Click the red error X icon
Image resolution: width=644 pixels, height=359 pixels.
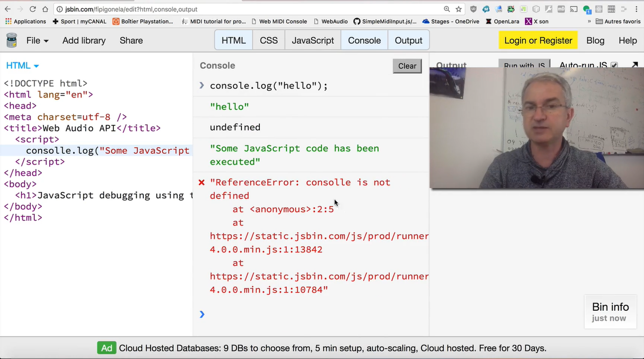pos(202,182)
